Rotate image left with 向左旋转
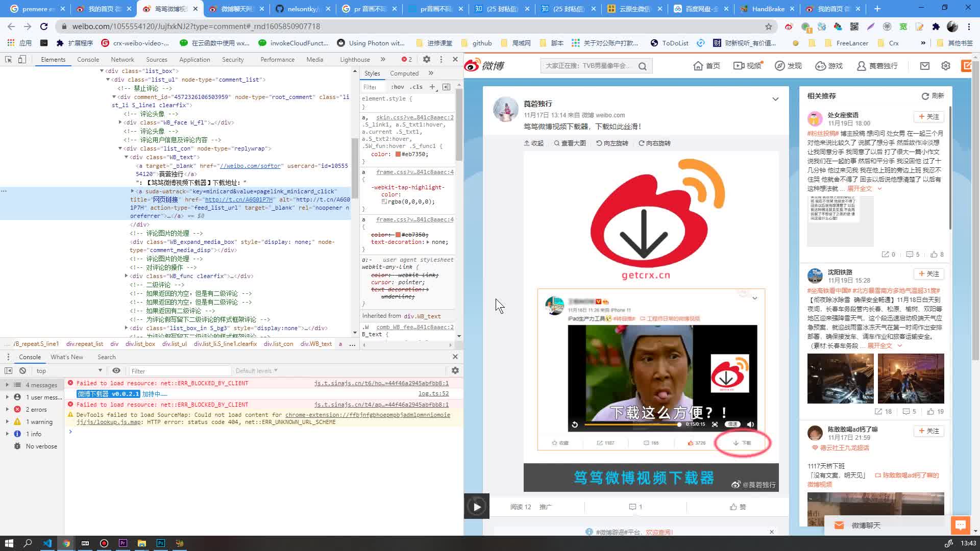The image size is (980, 551). (x=612, y=143)
